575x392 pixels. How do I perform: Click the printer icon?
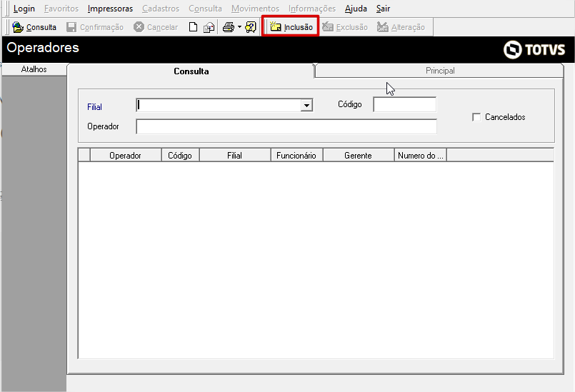coord(229,27)
